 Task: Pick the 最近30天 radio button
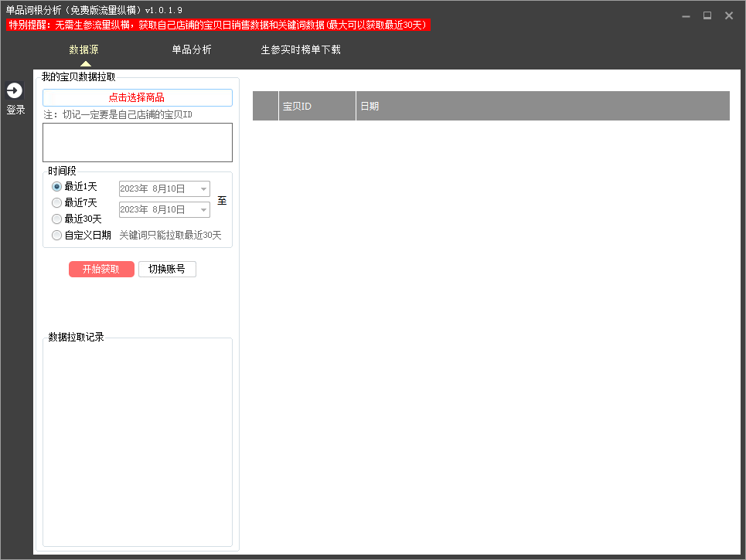click(57, 219)
